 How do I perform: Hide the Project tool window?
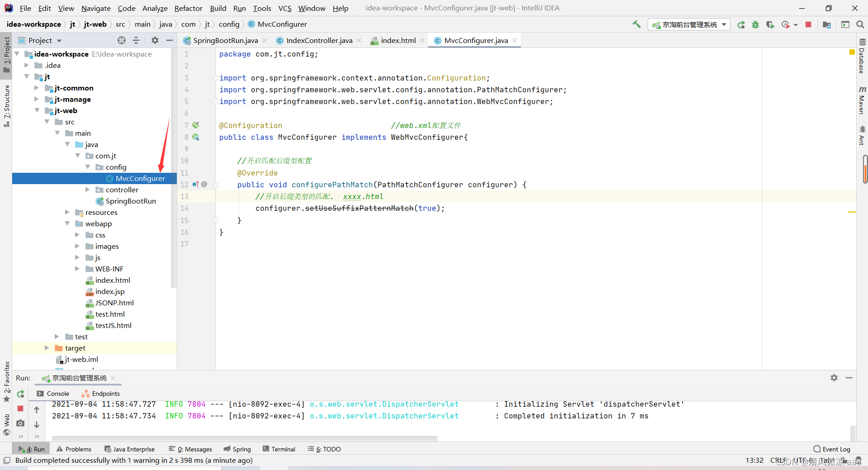click(x=170, y=40)
